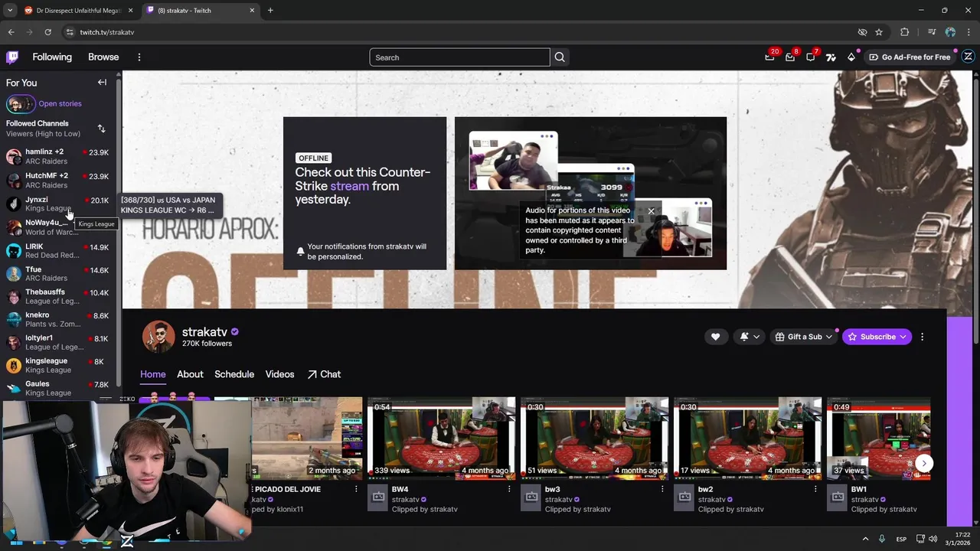
Task: Follow the purple stream link in offline card
Action: click(x=349, y=186)
